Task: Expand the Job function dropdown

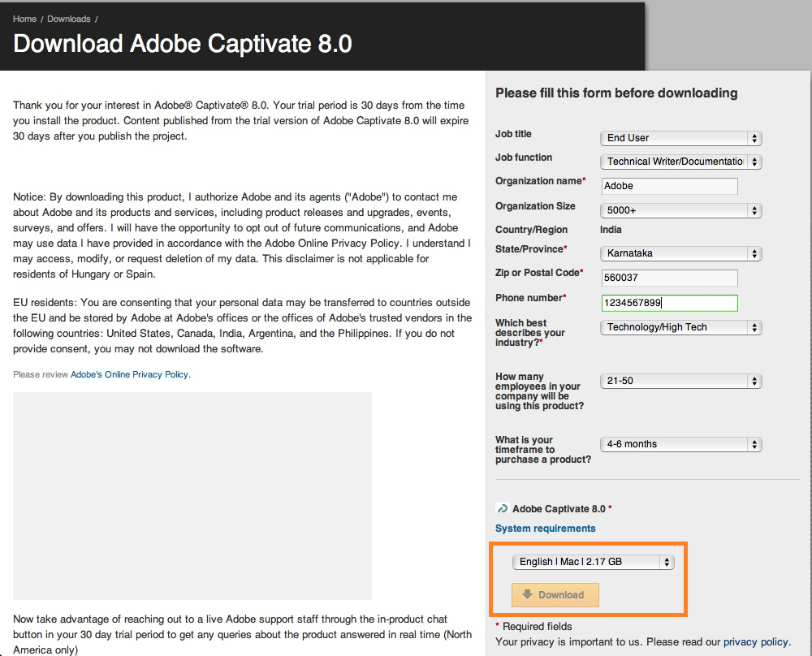Action: 680,162
